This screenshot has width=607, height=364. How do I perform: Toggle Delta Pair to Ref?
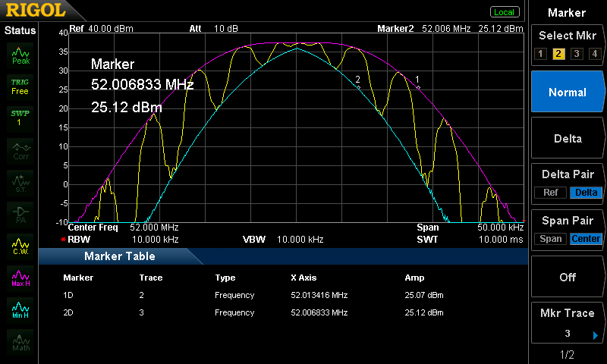[550, 193]
